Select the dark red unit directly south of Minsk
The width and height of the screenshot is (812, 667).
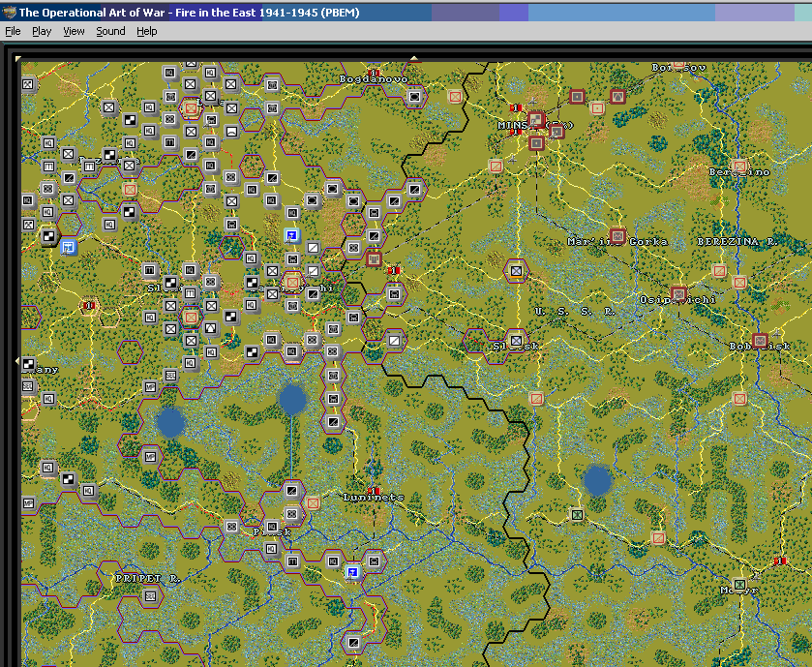click(536, 143)
